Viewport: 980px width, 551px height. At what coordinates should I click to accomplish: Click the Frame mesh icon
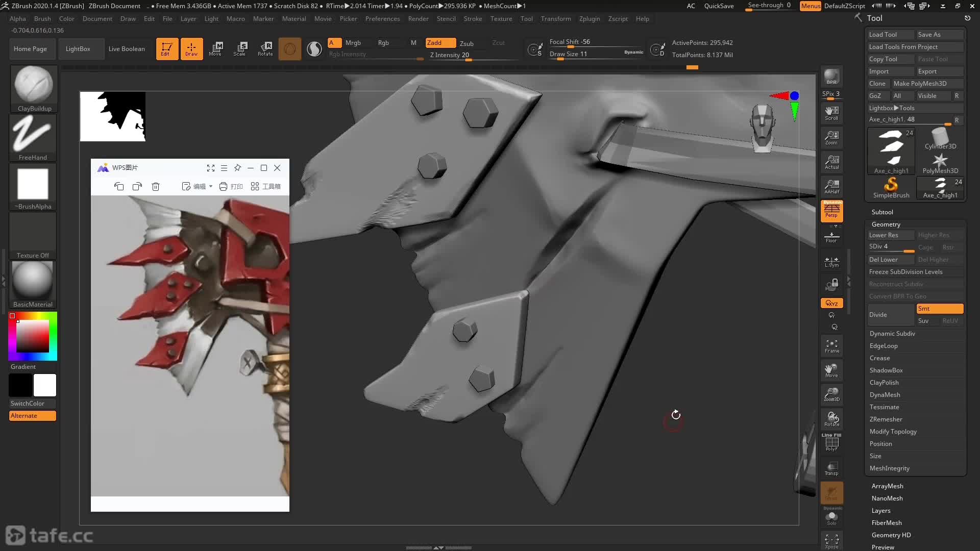831,346
